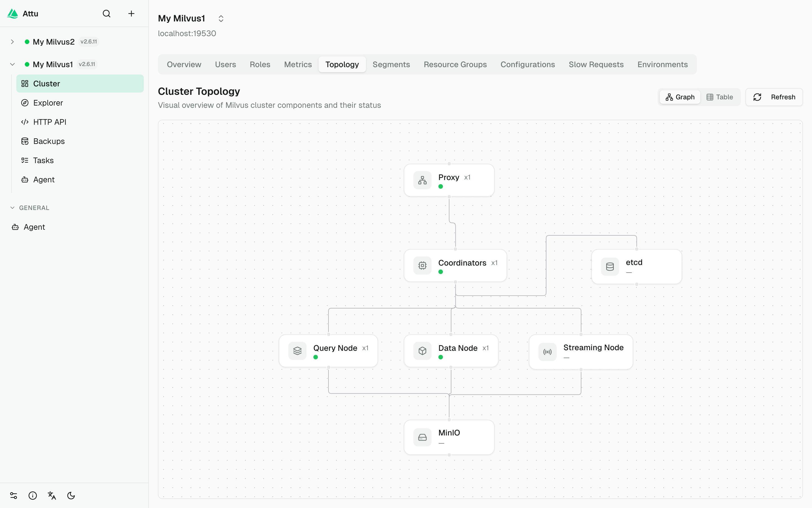Select Cluster in the sidebar
Viewport: 812px width, 508px height.
80,84
